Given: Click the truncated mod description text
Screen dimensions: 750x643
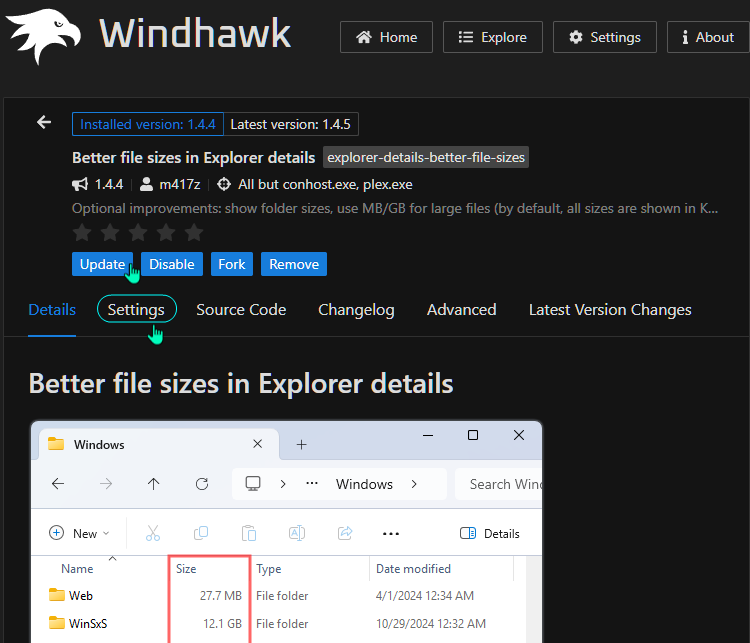Looking at the screenshot, I should 395,209.
